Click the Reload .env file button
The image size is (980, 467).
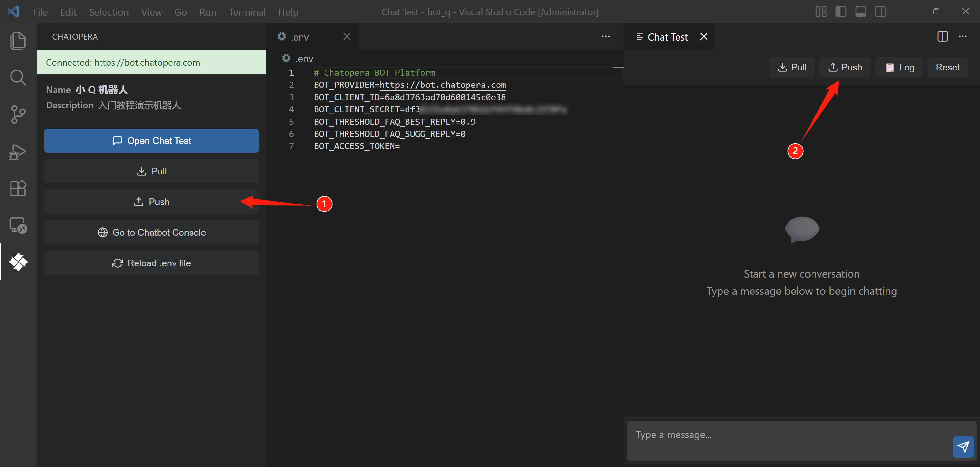pos(151,263)
